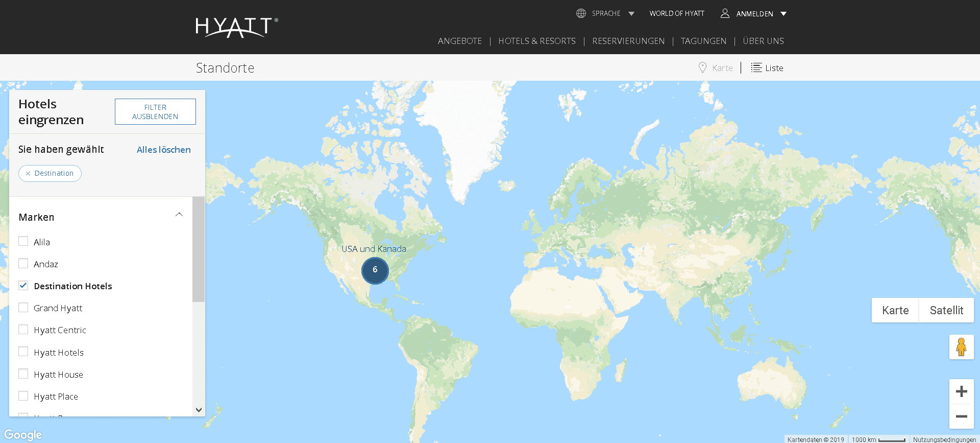Click Filter ausblenden button
This screenshot has height=443, width=980.
(155, 111)
